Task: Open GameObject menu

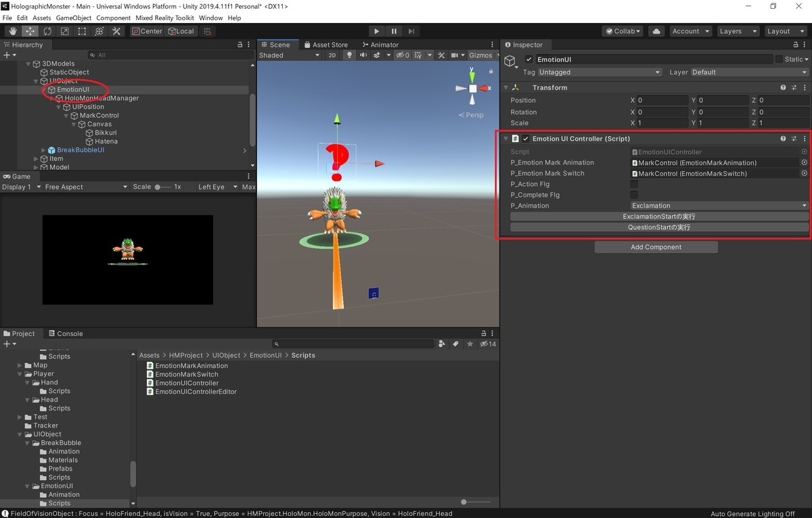Action: click(x=74, y=18)
